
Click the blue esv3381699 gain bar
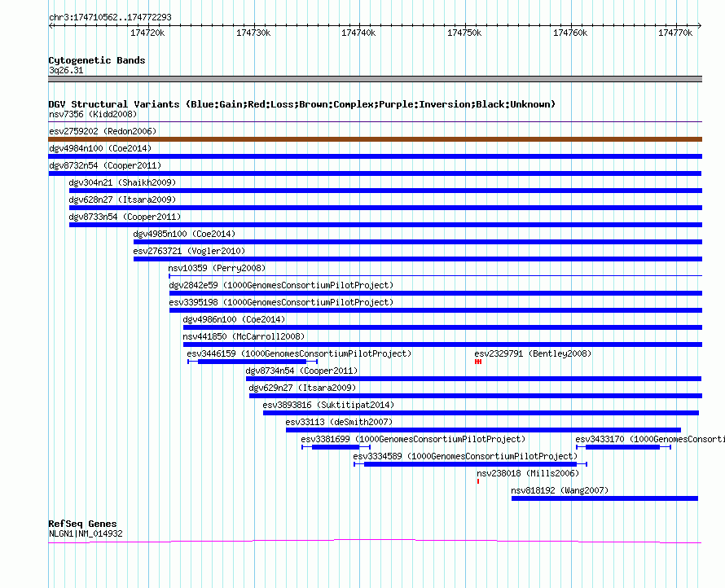point(336,447)
